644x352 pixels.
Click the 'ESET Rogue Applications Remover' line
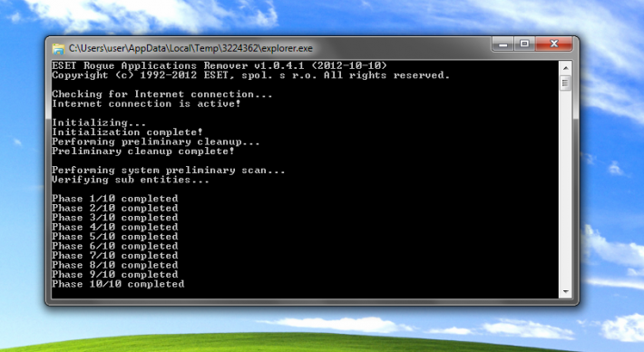(x=220, y=65)
